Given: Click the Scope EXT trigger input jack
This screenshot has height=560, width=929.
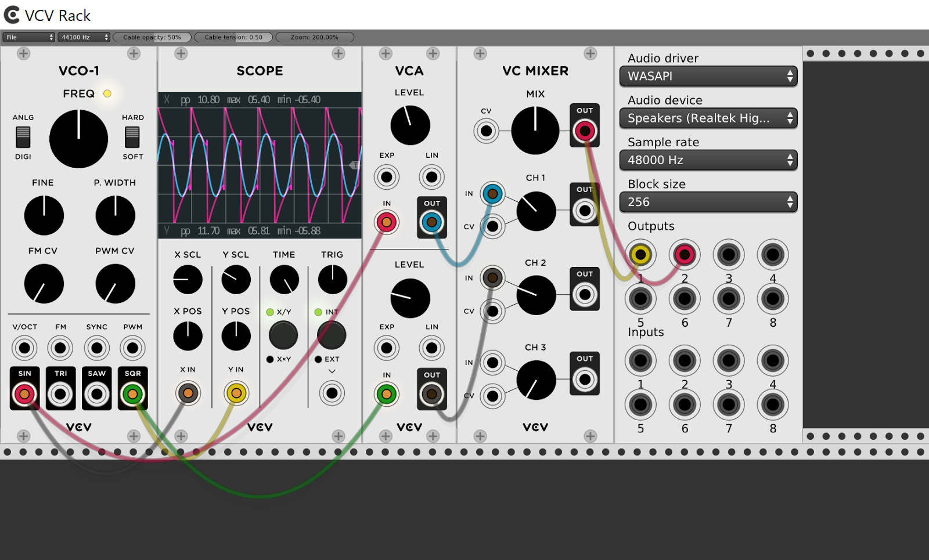Looking at the screenshot, I should [332, 393].
